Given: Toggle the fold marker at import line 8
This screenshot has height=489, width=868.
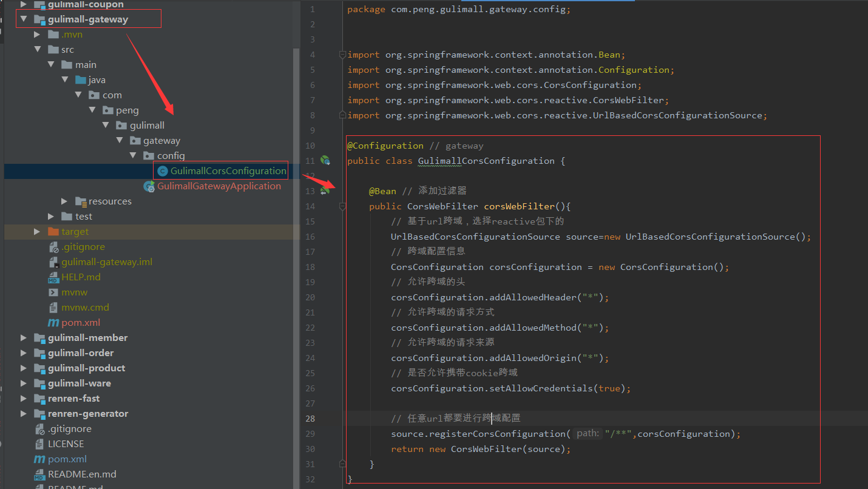Looking at the screenshot, I should (x=342, y=115).
